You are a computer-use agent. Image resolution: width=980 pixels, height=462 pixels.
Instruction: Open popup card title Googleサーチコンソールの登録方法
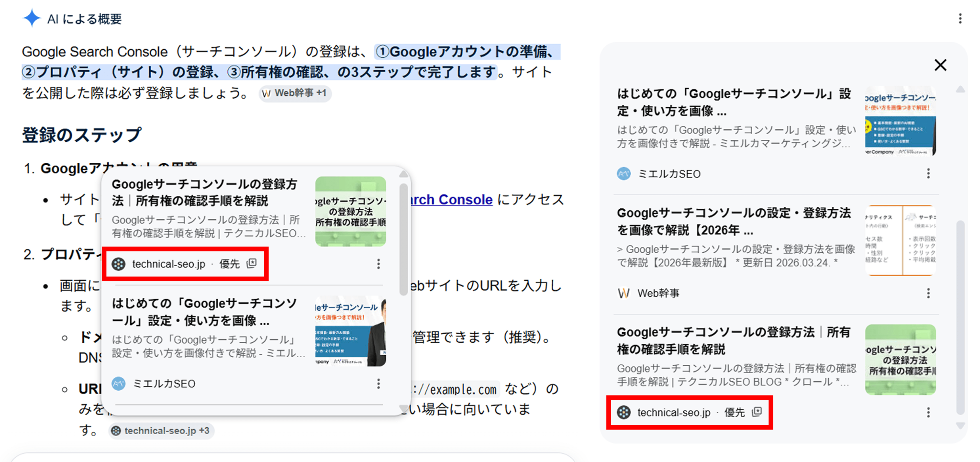[205, 192]
